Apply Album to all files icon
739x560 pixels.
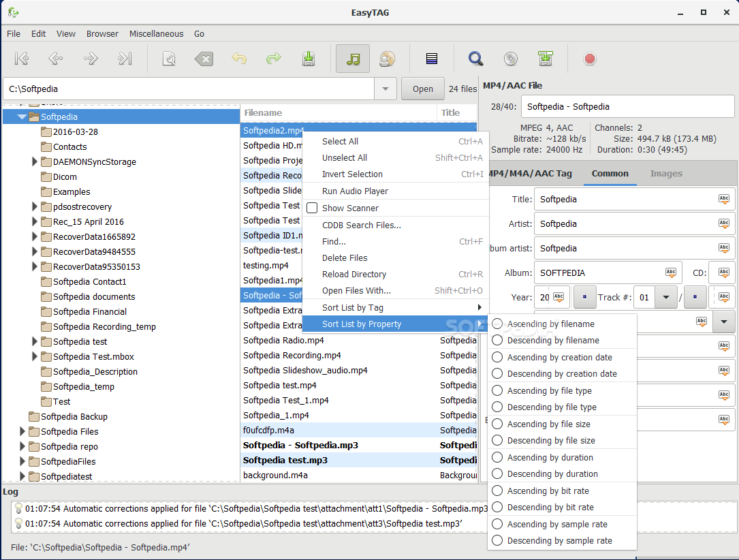[671, 273]
